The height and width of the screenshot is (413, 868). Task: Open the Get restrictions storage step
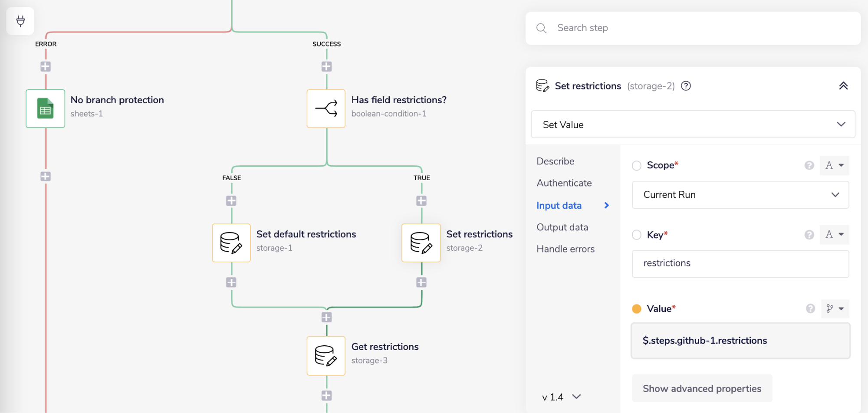click(x=326, y=356)
